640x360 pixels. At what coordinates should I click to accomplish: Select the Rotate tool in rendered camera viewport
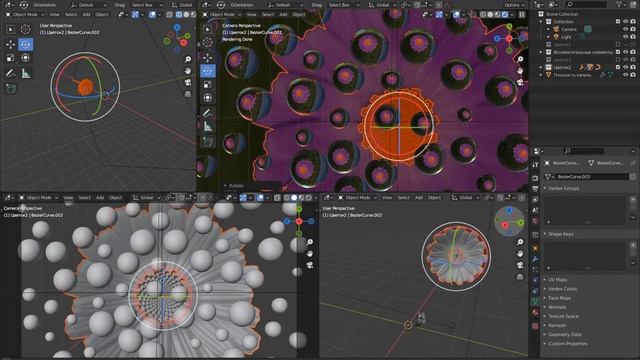[x=208, y=71]
